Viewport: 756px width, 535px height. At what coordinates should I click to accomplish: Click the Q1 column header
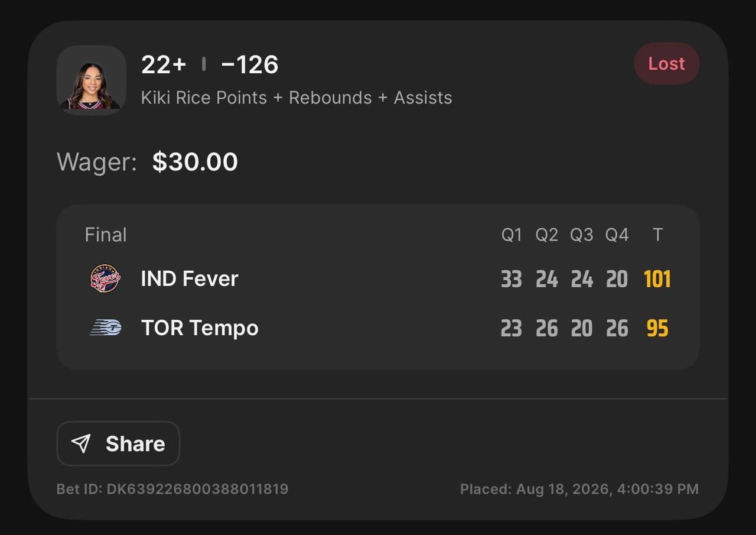(x=511, y=235)
